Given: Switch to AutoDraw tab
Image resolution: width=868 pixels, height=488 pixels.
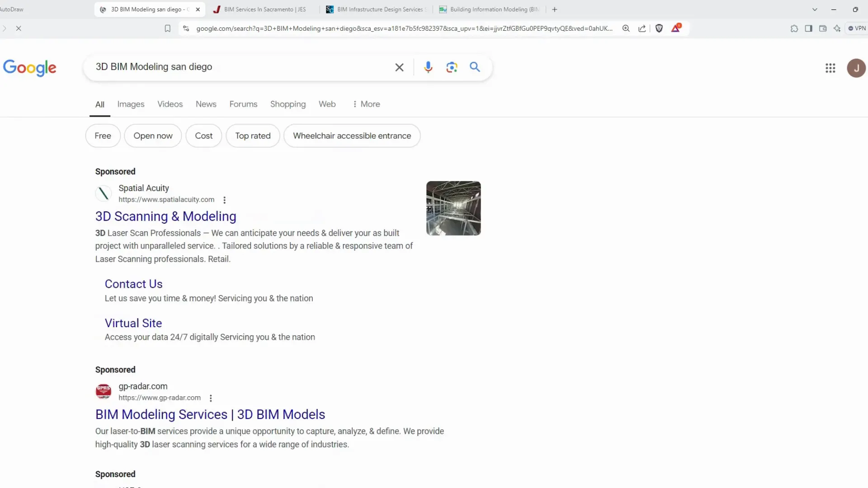Looking at the screenshot, I should pos(12,9).
